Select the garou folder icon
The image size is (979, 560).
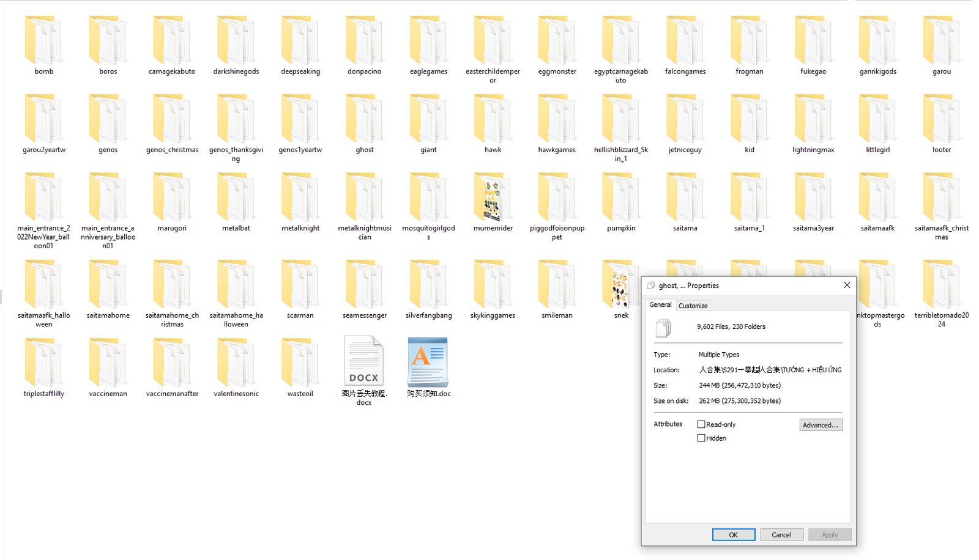941,42
